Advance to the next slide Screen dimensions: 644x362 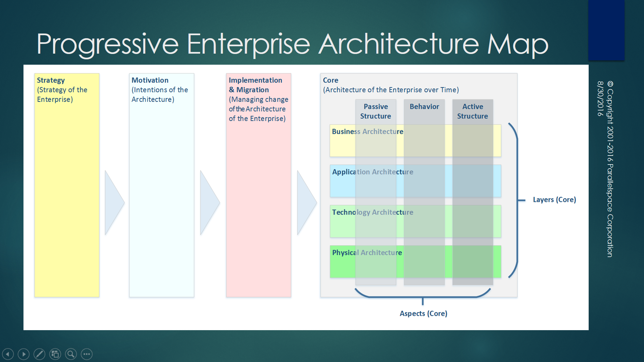coord(23,354)
